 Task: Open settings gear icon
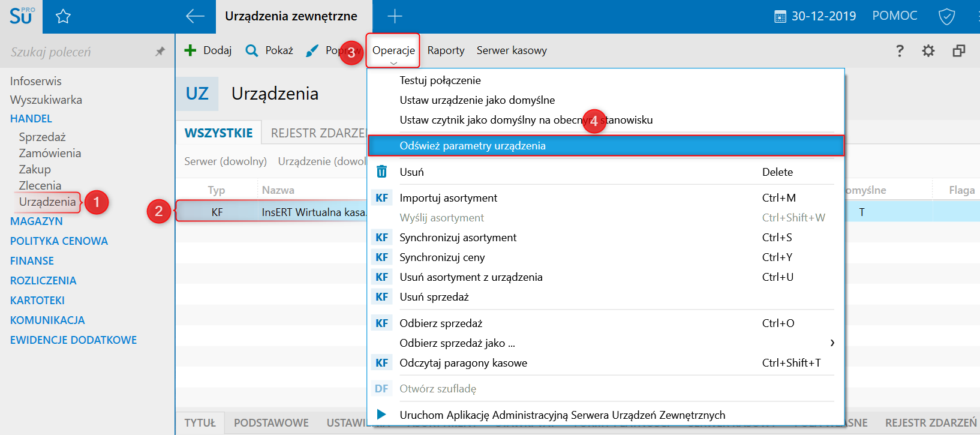[x=928, y=51]
